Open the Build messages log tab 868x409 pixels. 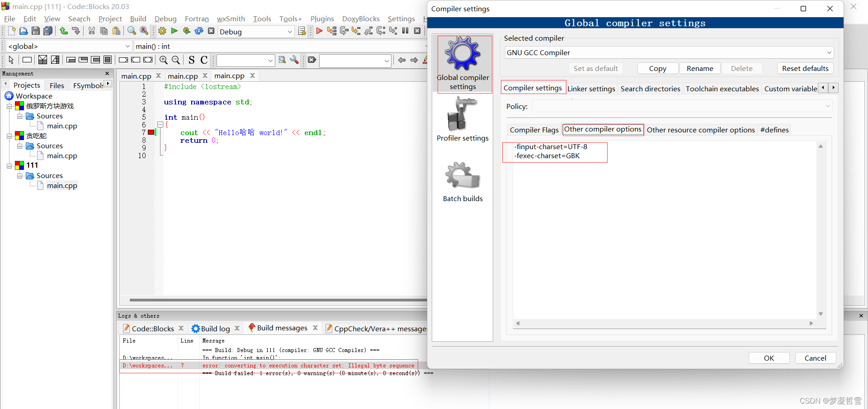[x=282, y=328]
